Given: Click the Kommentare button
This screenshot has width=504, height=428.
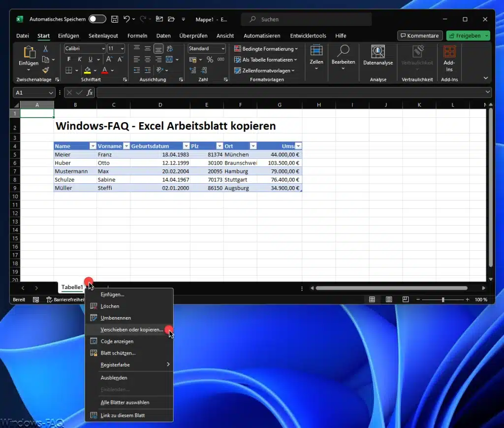Looking at the screenshot, I should 420,35.
